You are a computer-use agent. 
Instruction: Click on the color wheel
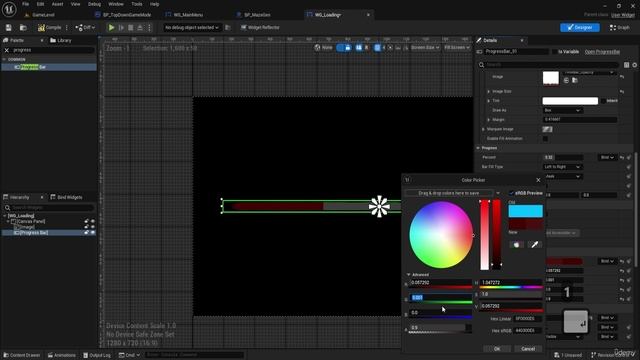coord(441,235)
